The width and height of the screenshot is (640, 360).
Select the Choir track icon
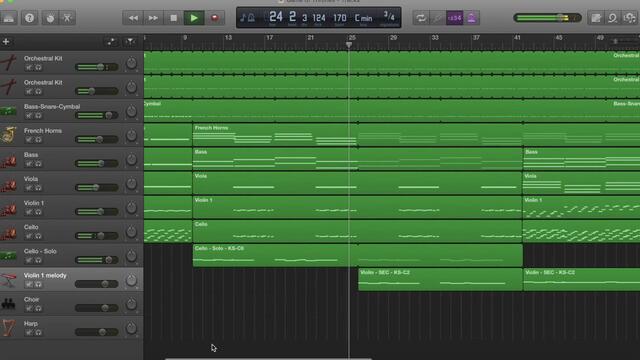[x=9, y=304]
